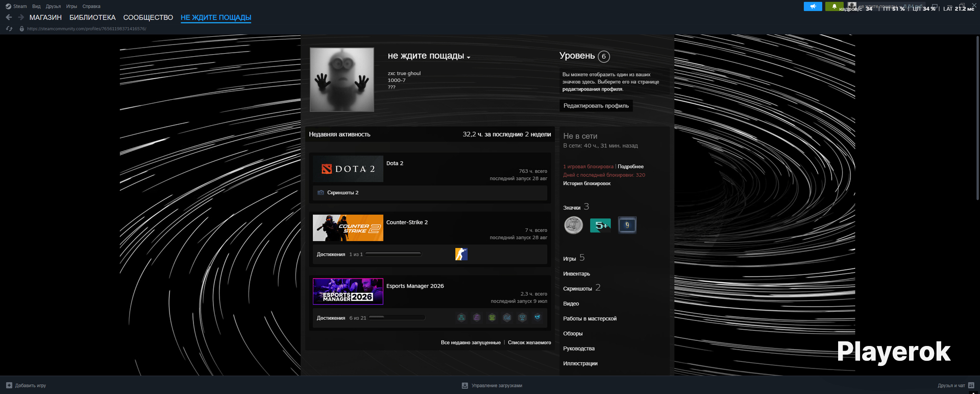Click the plus icon for Добавить игру
Image resolution: width=980 pixels, height=394 pixels.
(x=9, y=385)
